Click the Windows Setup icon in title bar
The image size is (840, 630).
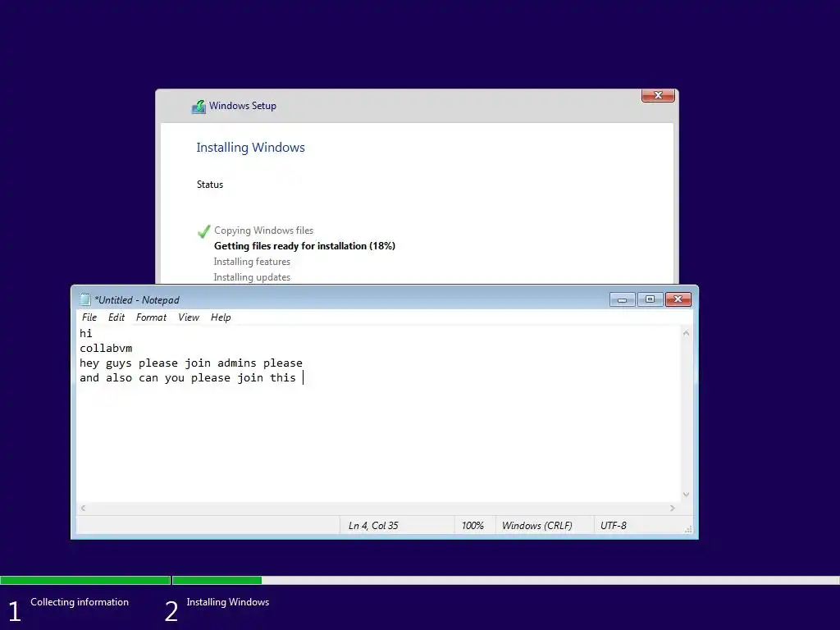pyautogui.click(x=199, y=107)
